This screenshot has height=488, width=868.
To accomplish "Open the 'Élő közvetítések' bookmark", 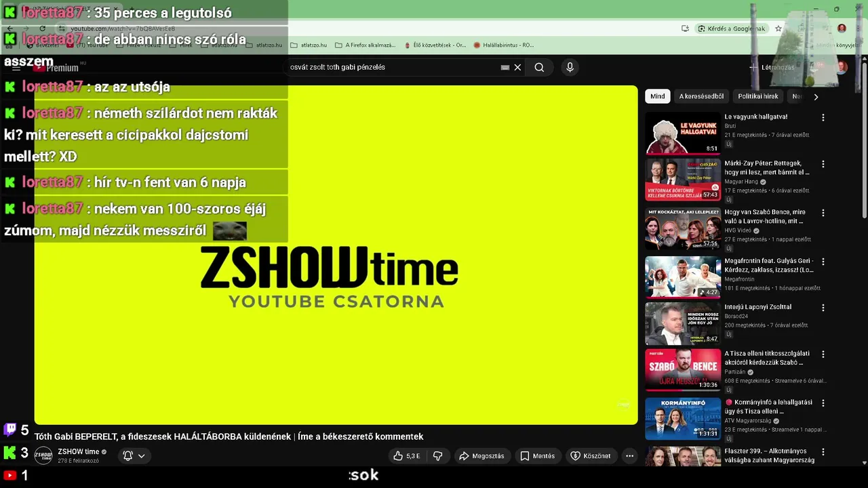I will point(435,45).
